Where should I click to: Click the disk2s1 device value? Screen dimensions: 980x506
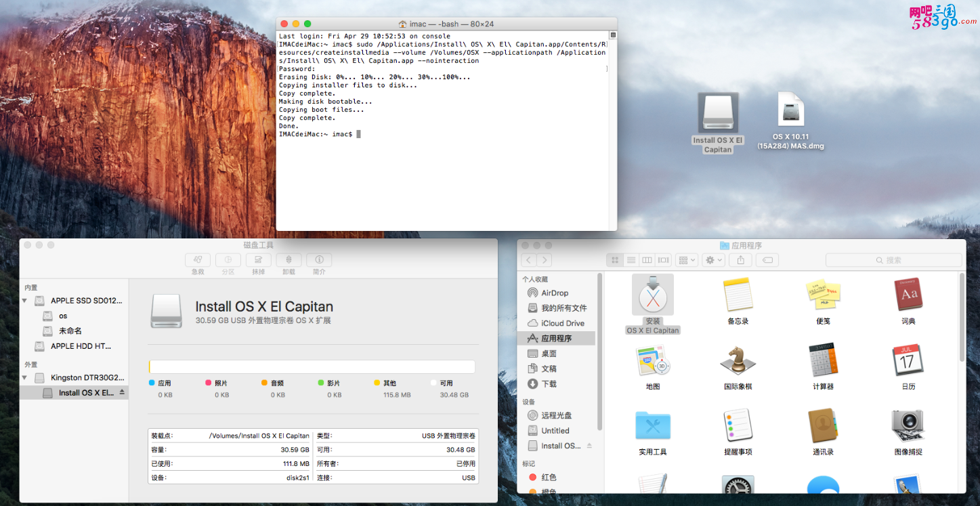tap(298, 478)
